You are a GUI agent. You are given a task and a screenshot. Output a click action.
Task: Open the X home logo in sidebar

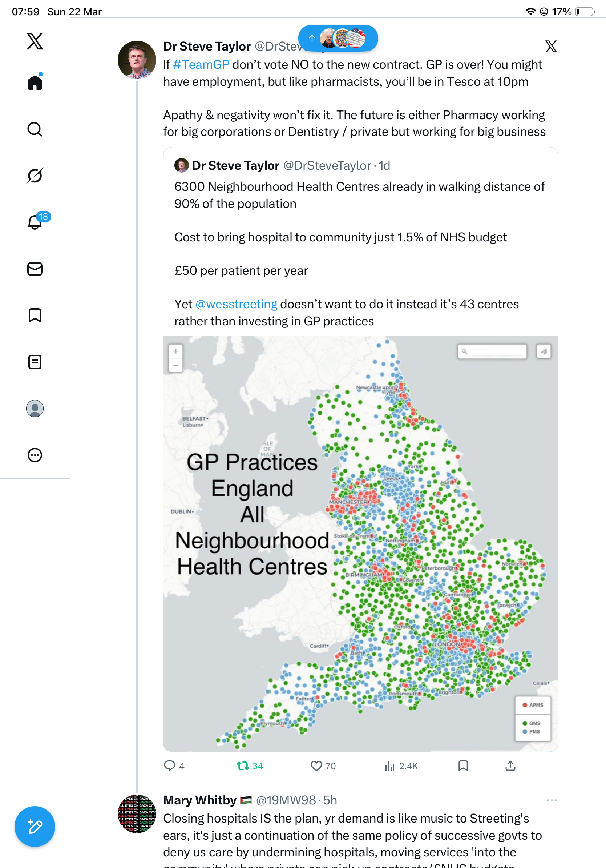pos(35,41)
